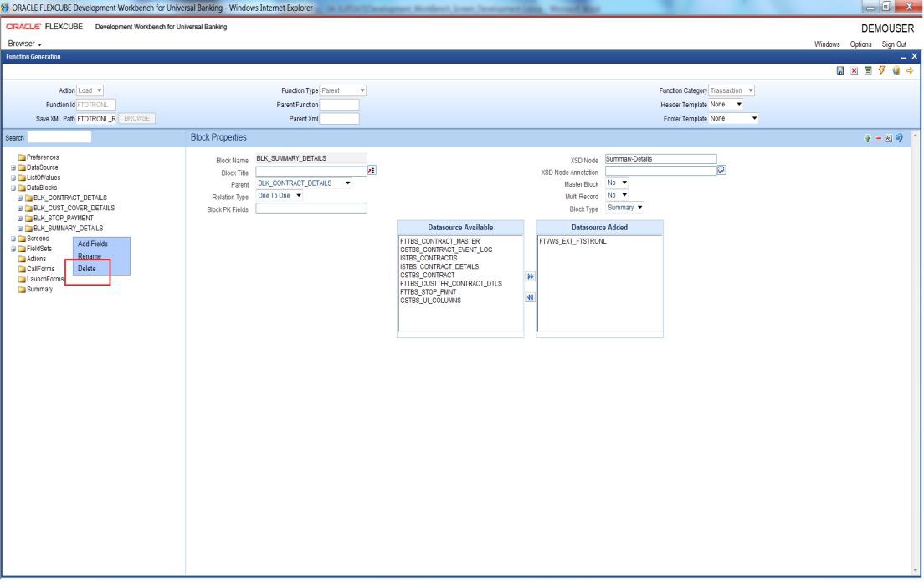Viewport: 924px width, 582px height.
Task: Click the yellow document icon in the toolbar
Action: click(x=896, y=70)
